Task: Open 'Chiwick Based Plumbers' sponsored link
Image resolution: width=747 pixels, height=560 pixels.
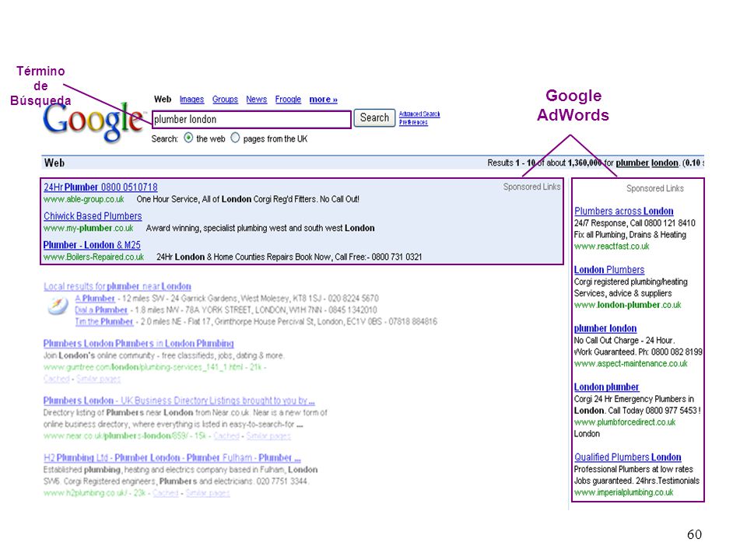Action: 93,215
